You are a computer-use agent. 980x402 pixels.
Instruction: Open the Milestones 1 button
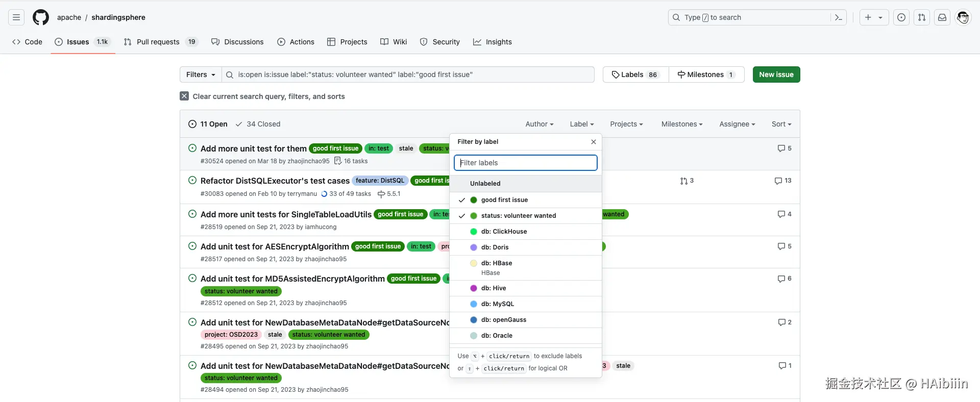coord(706,74)
